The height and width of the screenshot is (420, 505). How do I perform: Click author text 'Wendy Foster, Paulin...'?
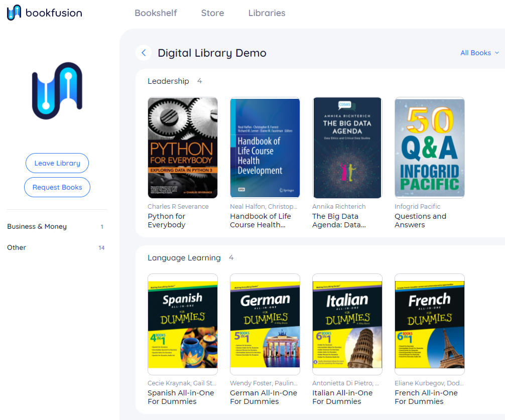pos(264,383)
